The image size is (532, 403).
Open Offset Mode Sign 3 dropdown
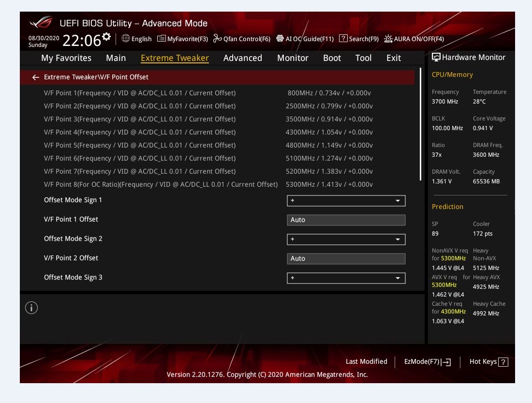click(x=346, y=278)
